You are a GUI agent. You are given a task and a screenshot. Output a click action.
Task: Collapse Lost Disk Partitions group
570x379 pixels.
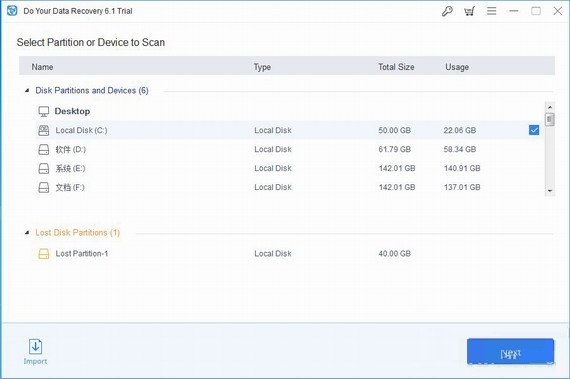coord(27,233)
